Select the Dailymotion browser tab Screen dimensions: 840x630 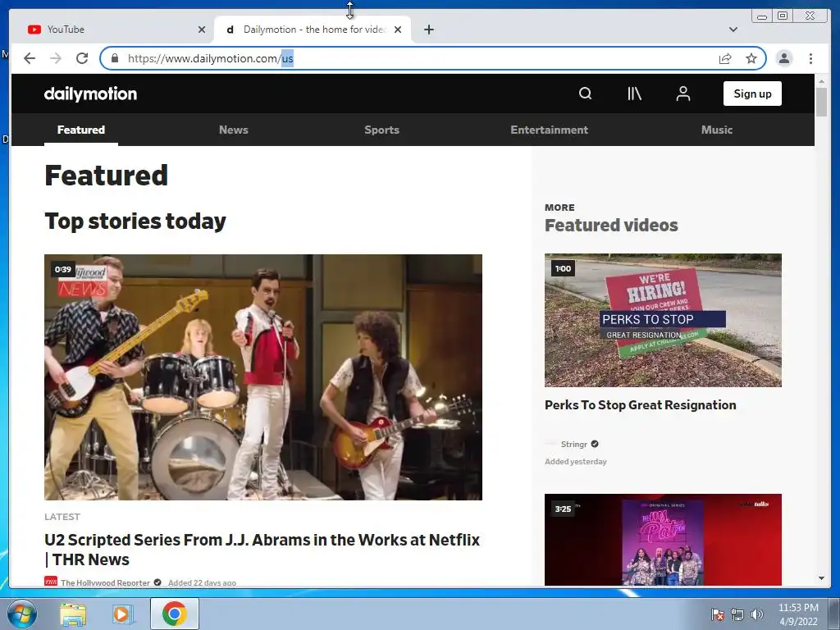[313, 30]
